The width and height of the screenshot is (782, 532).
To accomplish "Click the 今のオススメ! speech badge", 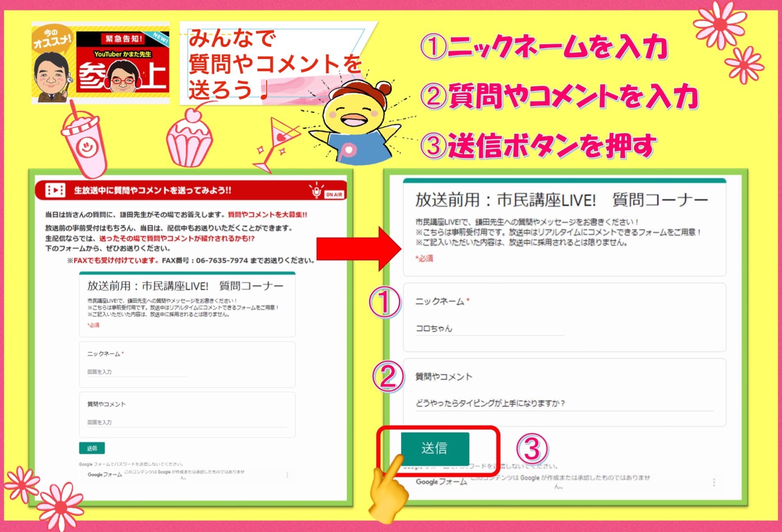I will click(51, 39).
